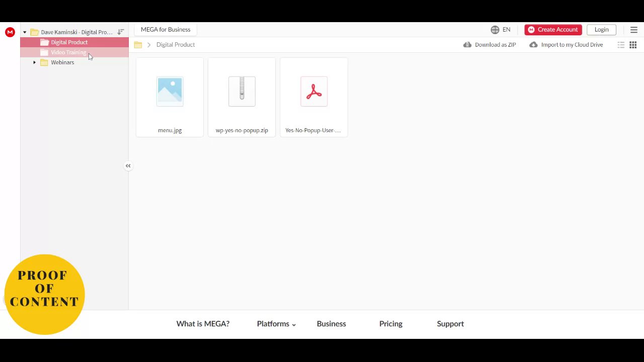This screenshot has height=362, width=644.
Task: Open the hamburger menu icon
Action: pos(634,30)
